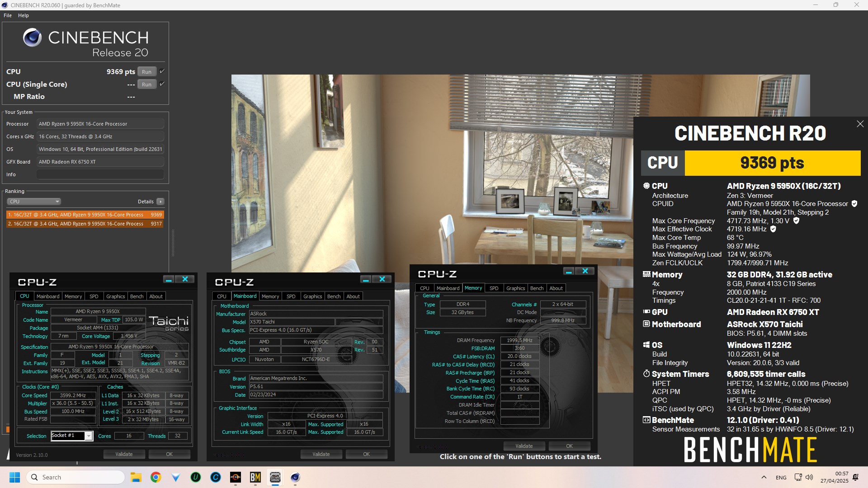Show hidden system tray icons
The width and height of the screenshot is (868, 488).
(x=764, y=477)
